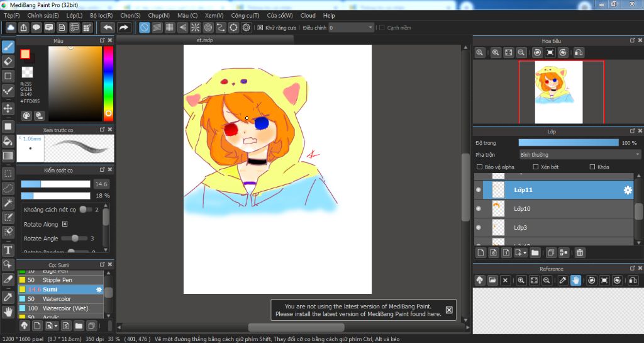Open the Điều chỉnh correction dropdown

tap(351, 28)
